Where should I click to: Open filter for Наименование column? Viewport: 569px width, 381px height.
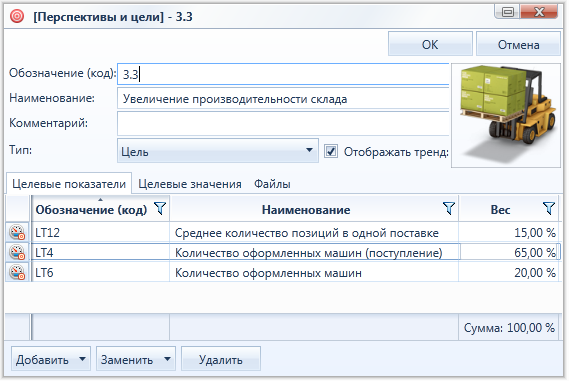[449, 209]
